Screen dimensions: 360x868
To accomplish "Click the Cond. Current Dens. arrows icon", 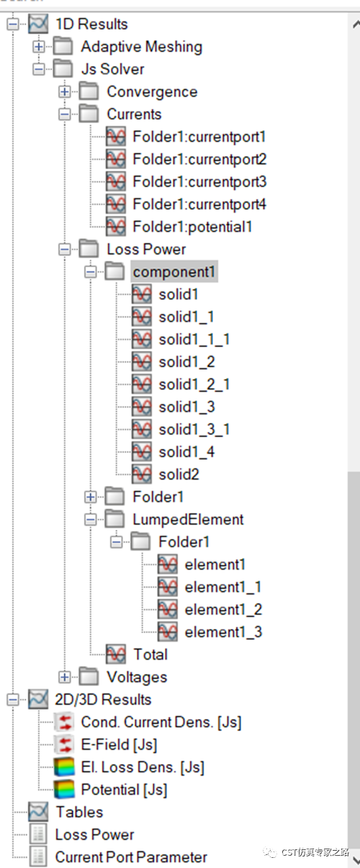I will click(64, 722).
